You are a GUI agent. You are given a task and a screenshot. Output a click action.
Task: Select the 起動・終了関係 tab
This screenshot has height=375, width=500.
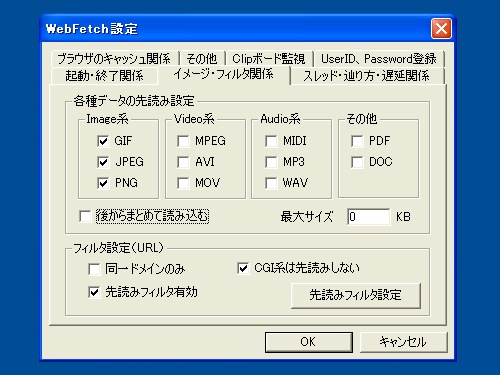(104, 76)
